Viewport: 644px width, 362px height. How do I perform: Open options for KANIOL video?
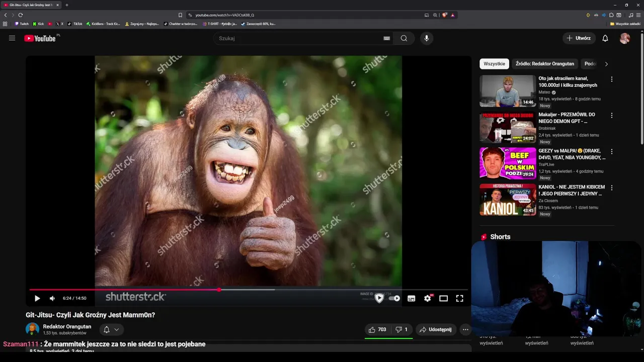pos(612,188)
